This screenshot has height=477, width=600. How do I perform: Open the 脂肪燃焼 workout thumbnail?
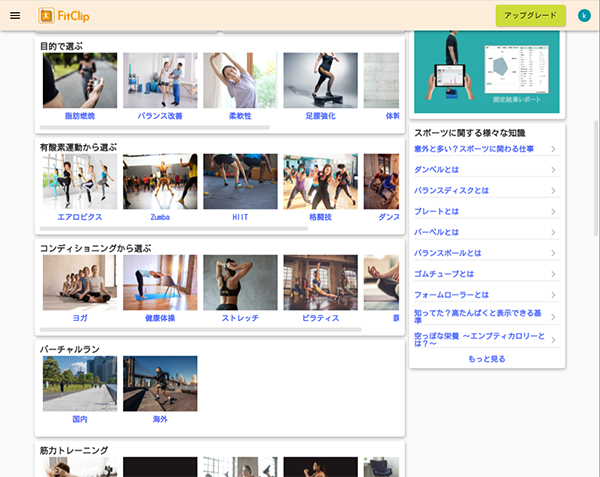[x=80, y=80]
